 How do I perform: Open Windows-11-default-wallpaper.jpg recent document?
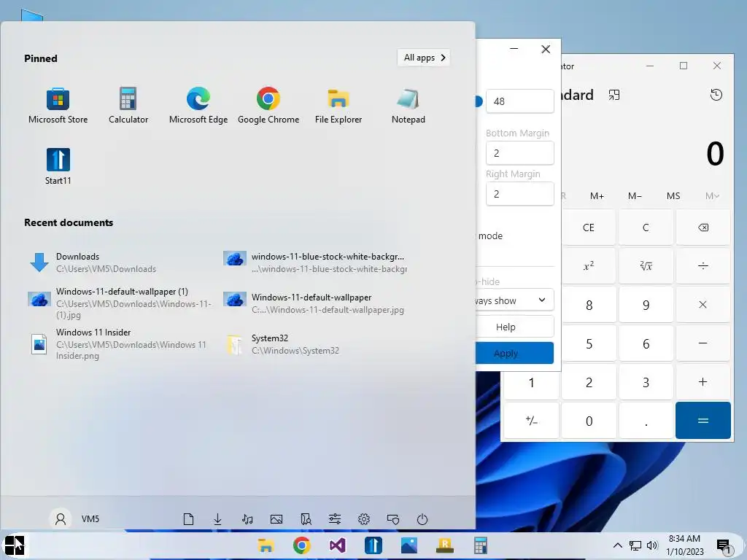314,303
